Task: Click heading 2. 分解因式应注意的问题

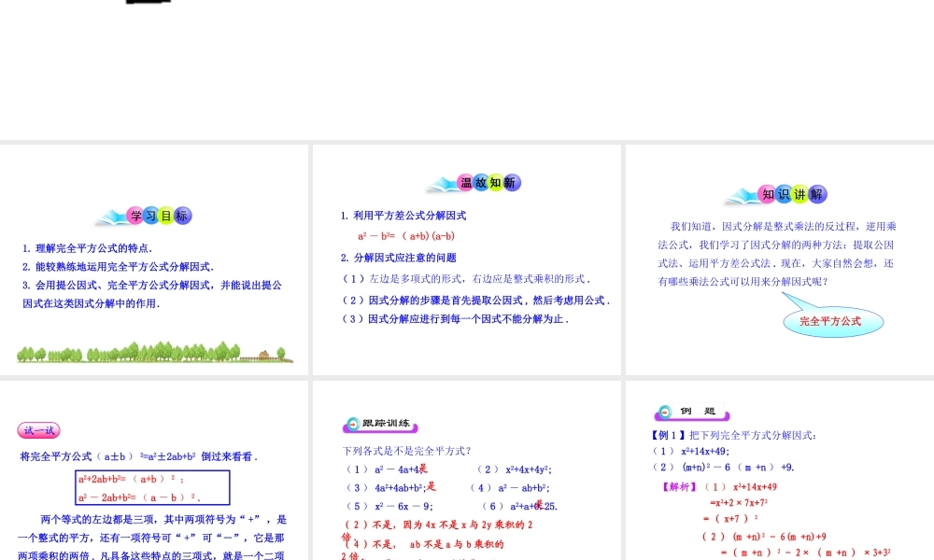Action: point(399,258)
